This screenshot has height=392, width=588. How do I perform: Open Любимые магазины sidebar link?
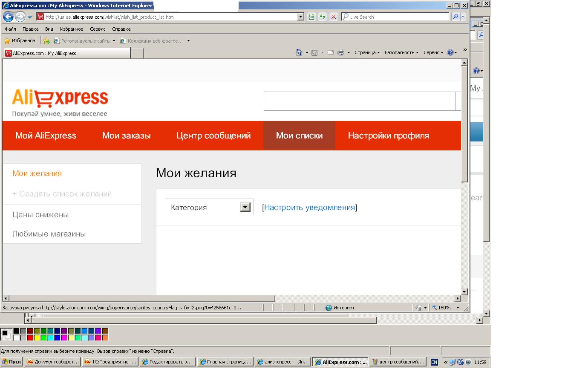pyautogui.click(x=49, y=234)
